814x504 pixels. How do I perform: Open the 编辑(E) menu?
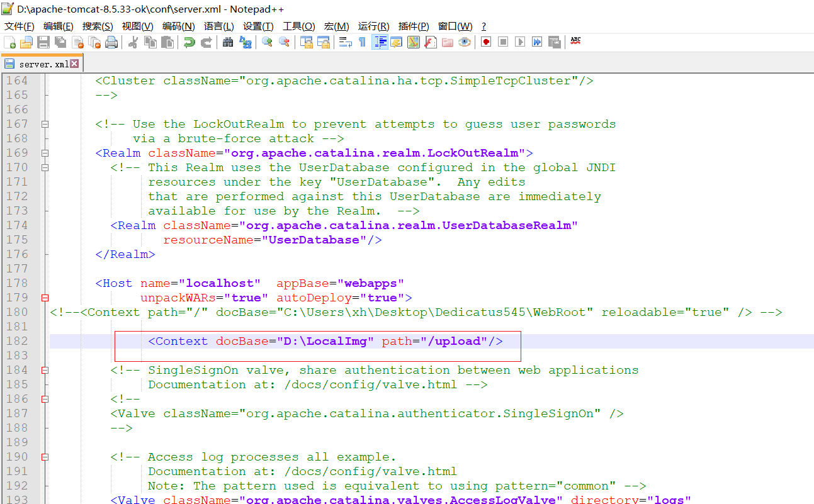tap(59, 26)
